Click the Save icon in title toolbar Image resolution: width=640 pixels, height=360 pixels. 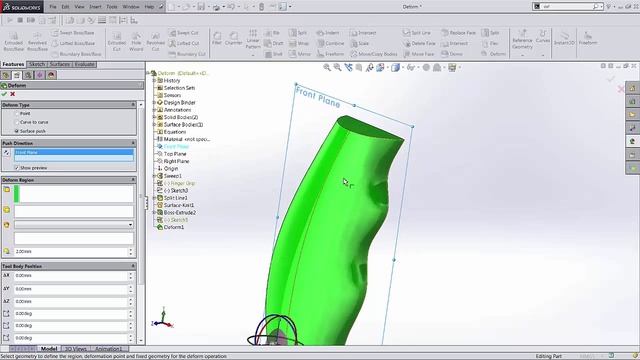201,7
